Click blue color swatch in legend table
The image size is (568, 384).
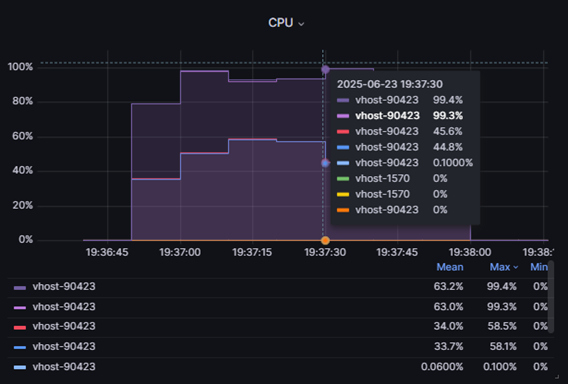(20, 347)
